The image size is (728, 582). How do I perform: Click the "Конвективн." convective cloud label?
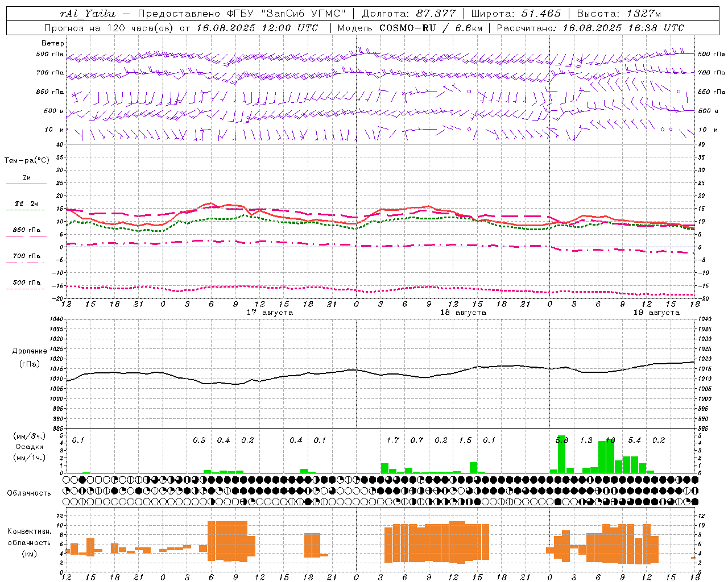coord(30,531)
